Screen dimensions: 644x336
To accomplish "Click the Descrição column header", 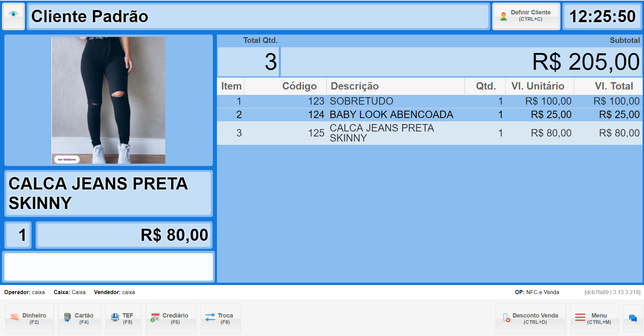I will (x=396, y=86).
